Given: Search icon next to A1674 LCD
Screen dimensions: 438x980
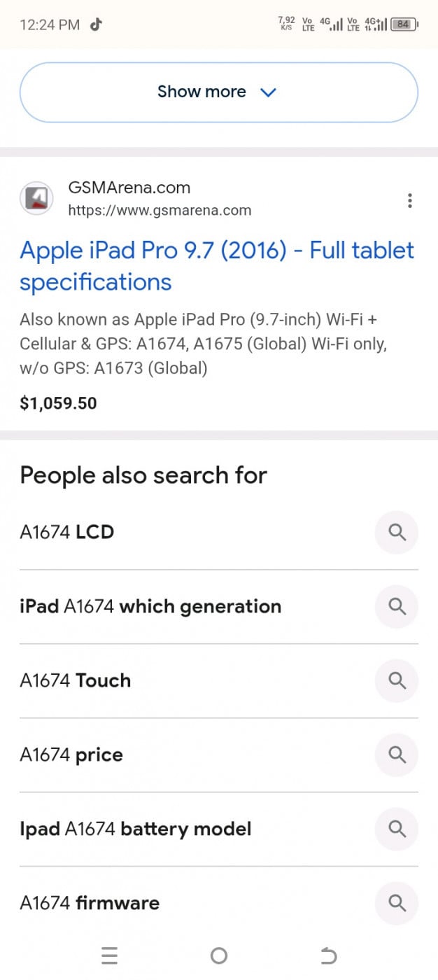Looking at the screenshot, I should click(x=397, y=533).
